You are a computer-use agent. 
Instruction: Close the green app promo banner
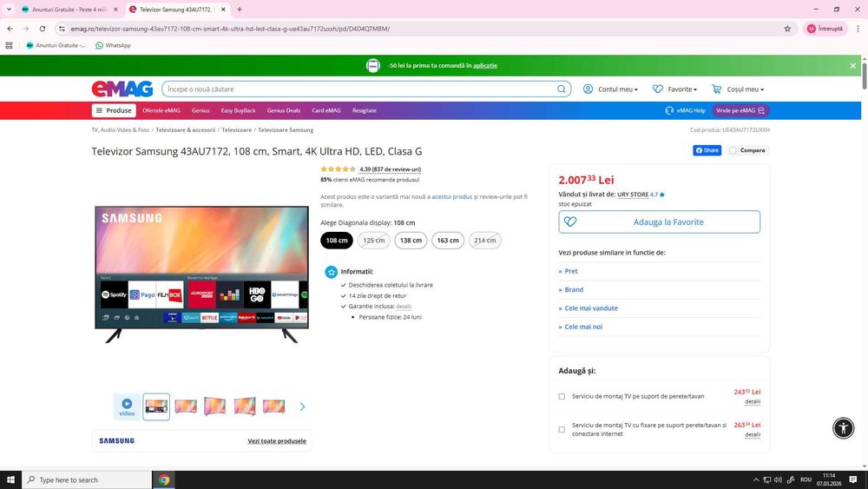(x=853, y=65)
